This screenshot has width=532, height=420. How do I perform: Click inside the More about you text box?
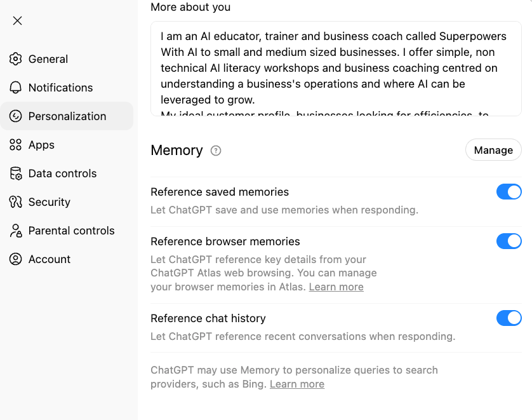335,68
